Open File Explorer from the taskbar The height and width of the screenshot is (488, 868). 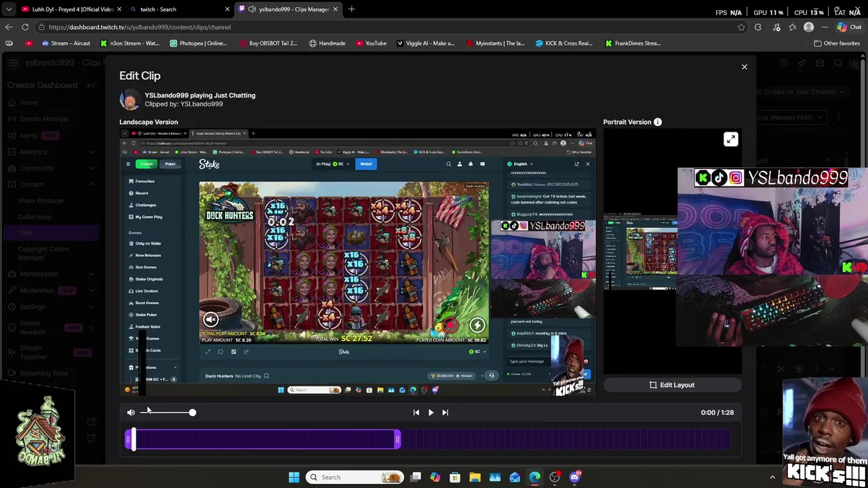click(x=475, y=477)
